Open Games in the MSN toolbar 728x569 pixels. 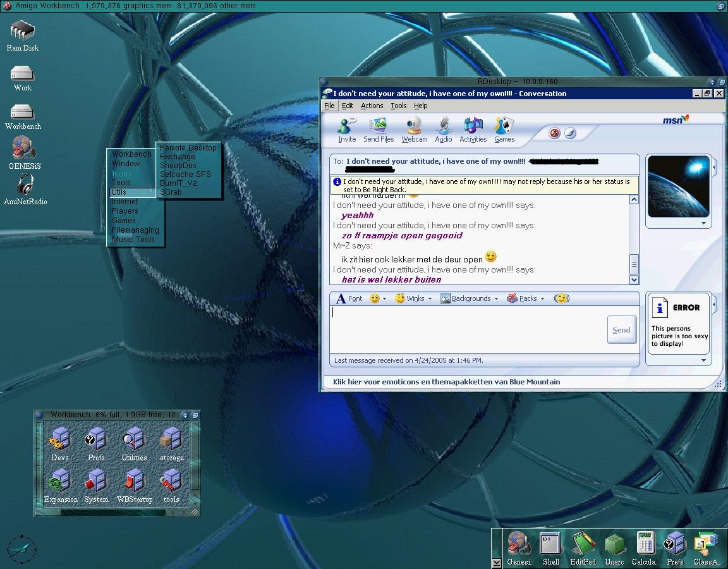pyautogui.click(x=504, y=130)
